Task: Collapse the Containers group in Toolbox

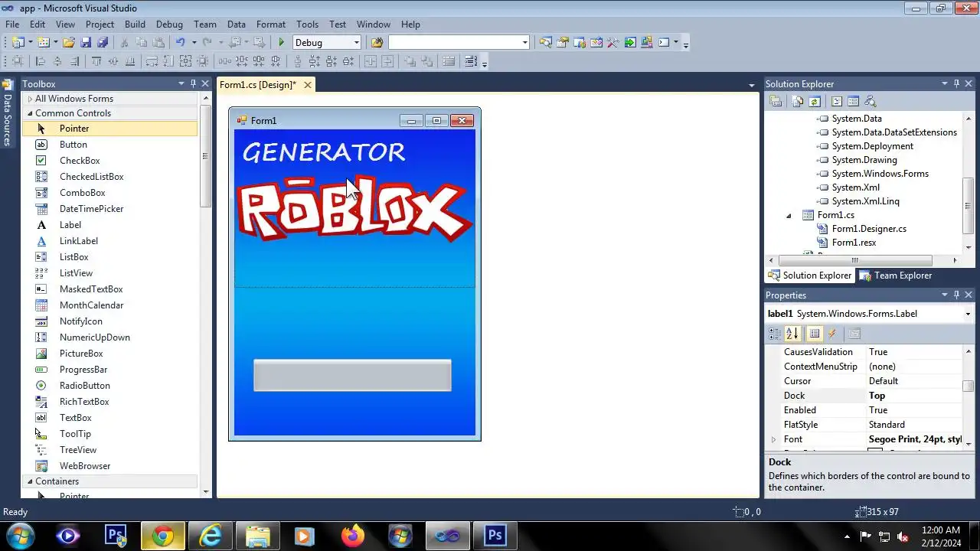Action: 30,481
